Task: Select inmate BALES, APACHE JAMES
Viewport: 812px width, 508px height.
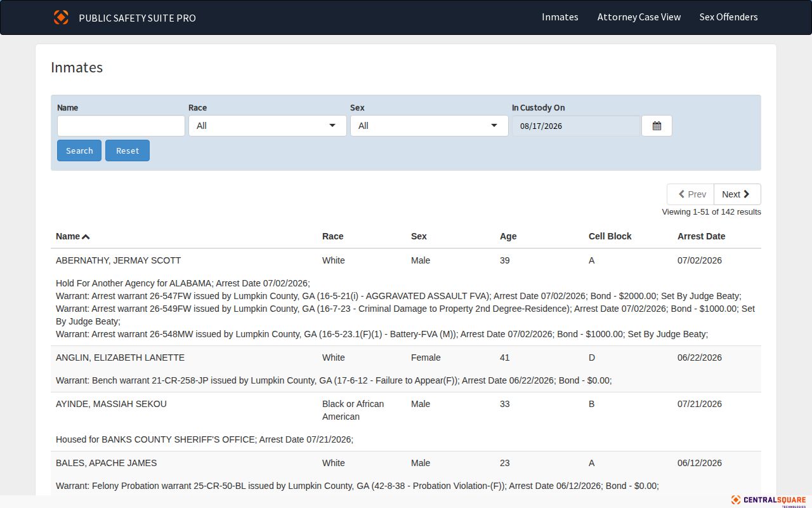Action: [x=106, y=463]
